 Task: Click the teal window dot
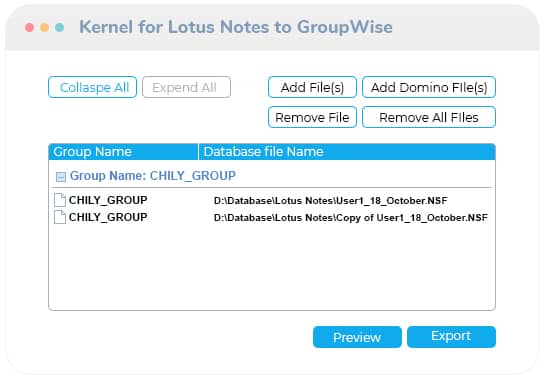tap(59, 27)
